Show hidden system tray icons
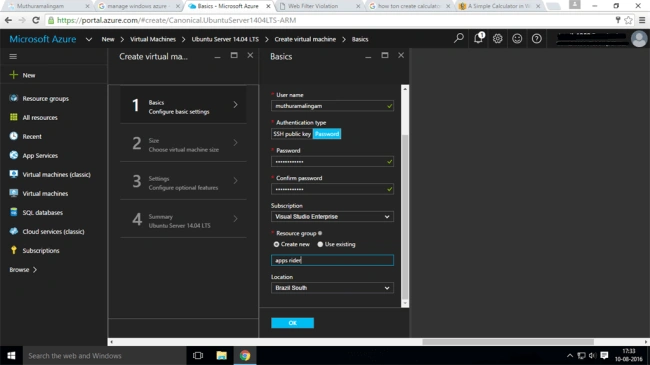Viewport: 650px width, 365px height. [x=570, y=355]
